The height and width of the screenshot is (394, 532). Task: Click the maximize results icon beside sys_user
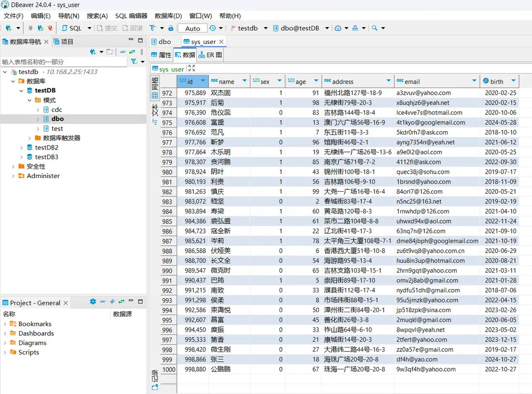[x=192, y=69]
